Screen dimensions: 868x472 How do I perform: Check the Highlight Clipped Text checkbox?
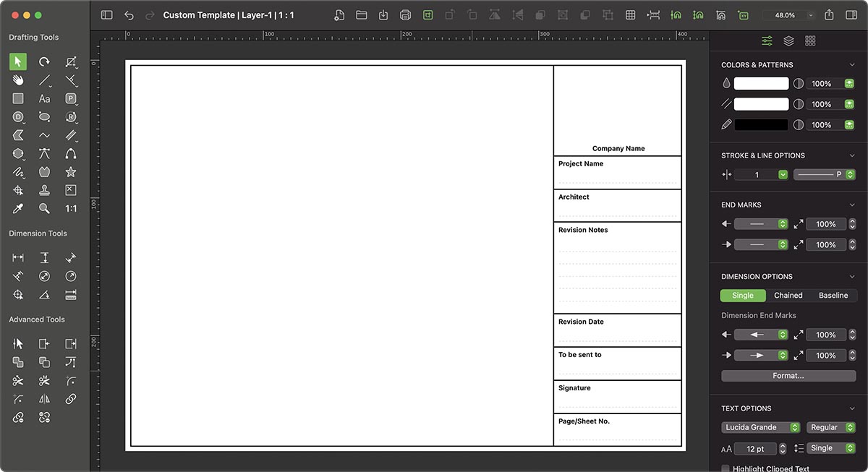pos(725,468)
